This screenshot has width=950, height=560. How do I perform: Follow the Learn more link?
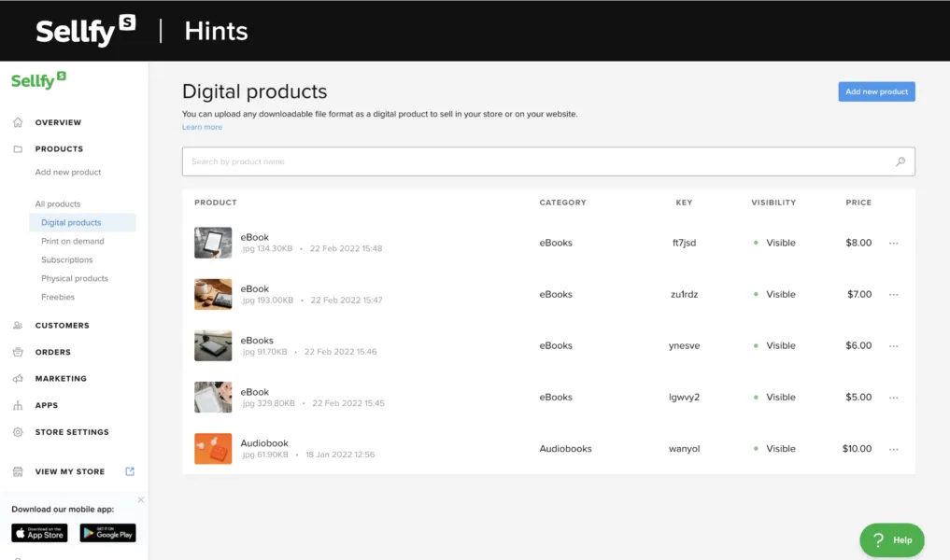click(202, 127)
